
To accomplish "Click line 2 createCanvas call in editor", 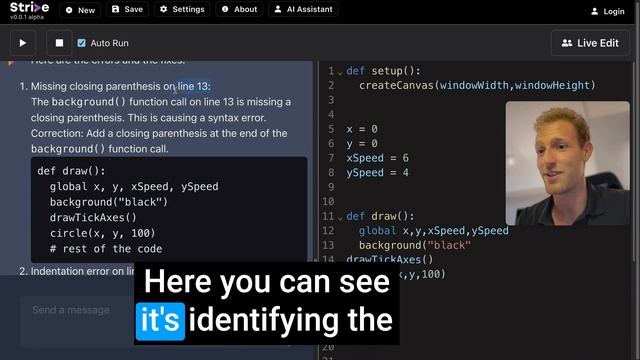I will pos(477,85).
